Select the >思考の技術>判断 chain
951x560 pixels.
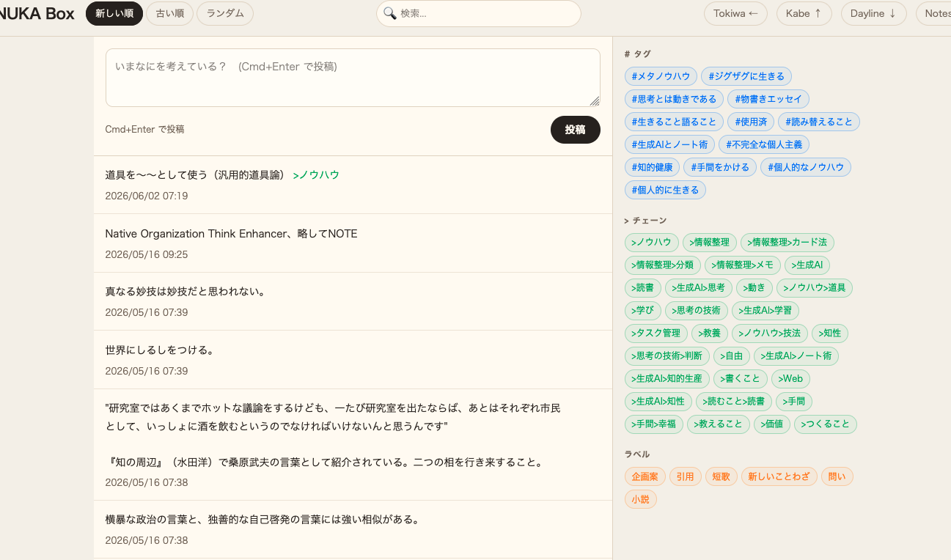(667, 356)
